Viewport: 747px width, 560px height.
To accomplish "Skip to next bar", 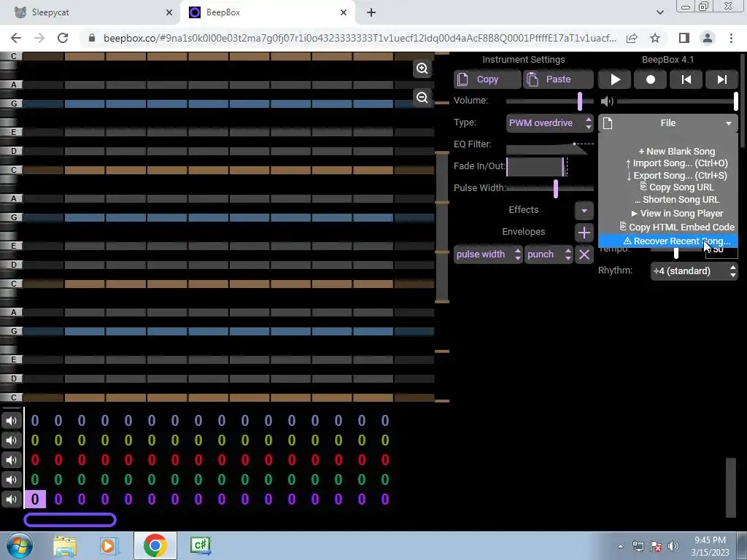I will pyautogui.click(x=721, y=79).
